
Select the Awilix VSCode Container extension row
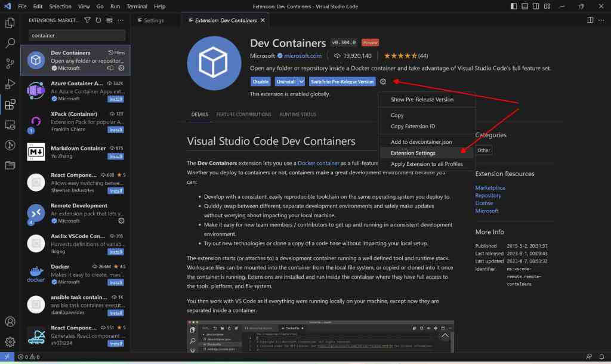coord(75,243)
